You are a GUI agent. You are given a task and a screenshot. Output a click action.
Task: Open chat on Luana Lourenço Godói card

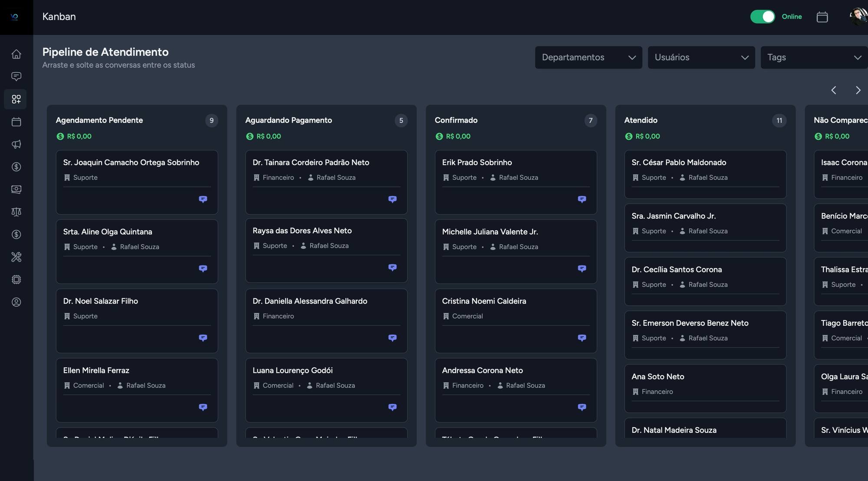pyautogui.click(x=392, y=407)
